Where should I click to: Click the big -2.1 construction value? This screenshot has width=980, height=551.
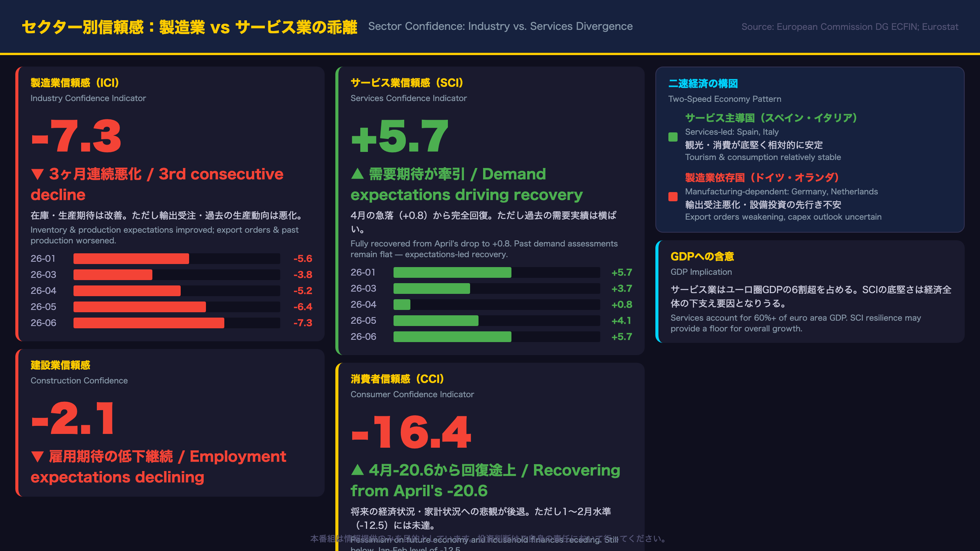point(73,418)
